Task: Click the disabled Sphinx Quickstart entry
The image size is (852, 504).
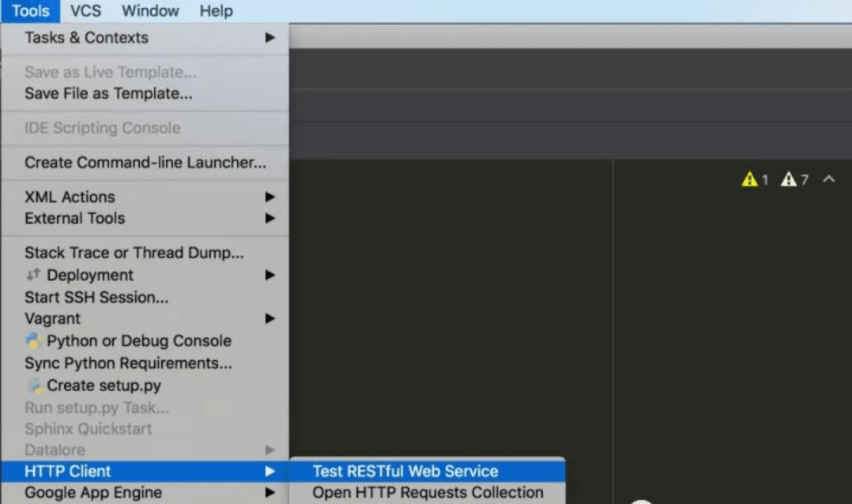Action: tap(145, 428)
